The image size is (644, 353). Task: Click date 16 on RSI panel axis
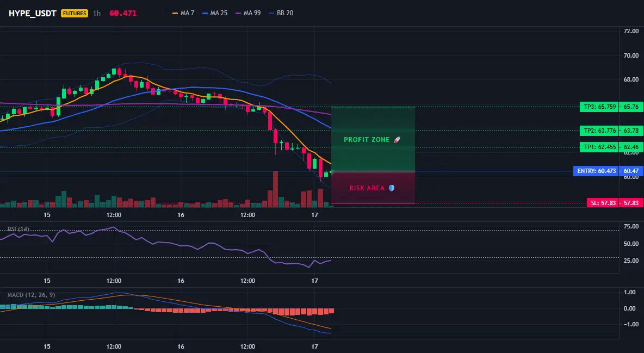pos(181,281)
